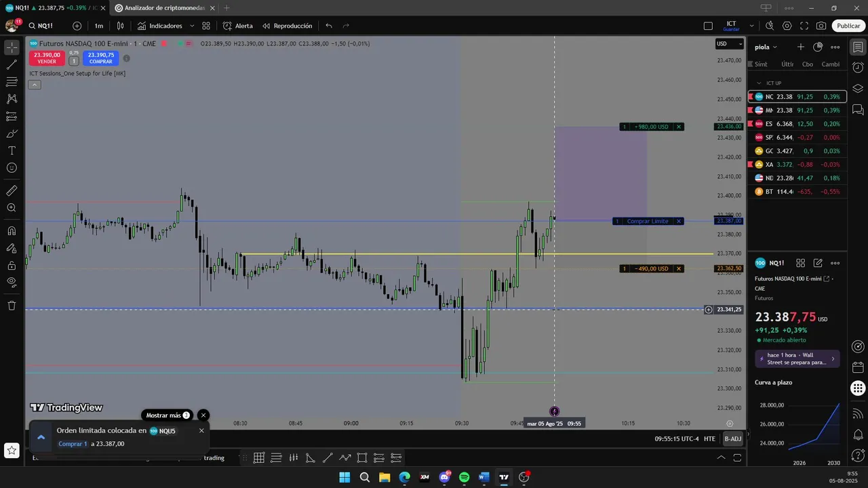Click the trash remove objects icon
The width and height of the screenshot is (868, 488).
(x=12, y=305)
